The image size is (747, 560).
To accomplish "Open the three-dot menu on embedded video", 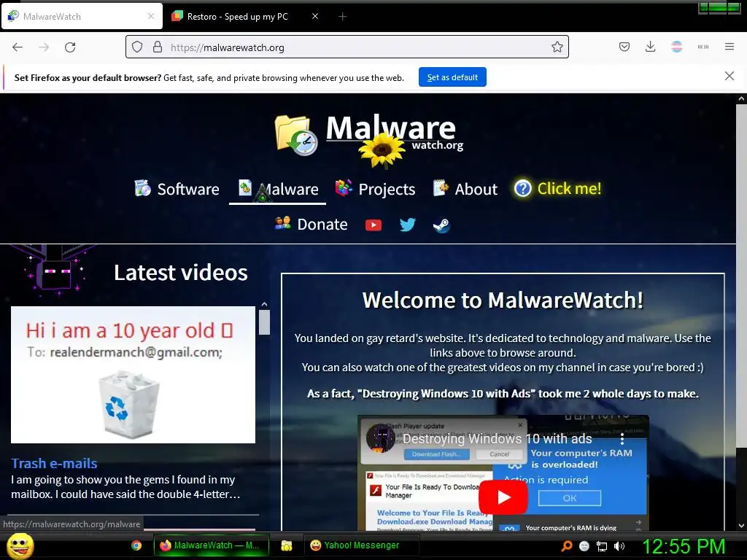I will pos(622,438).
